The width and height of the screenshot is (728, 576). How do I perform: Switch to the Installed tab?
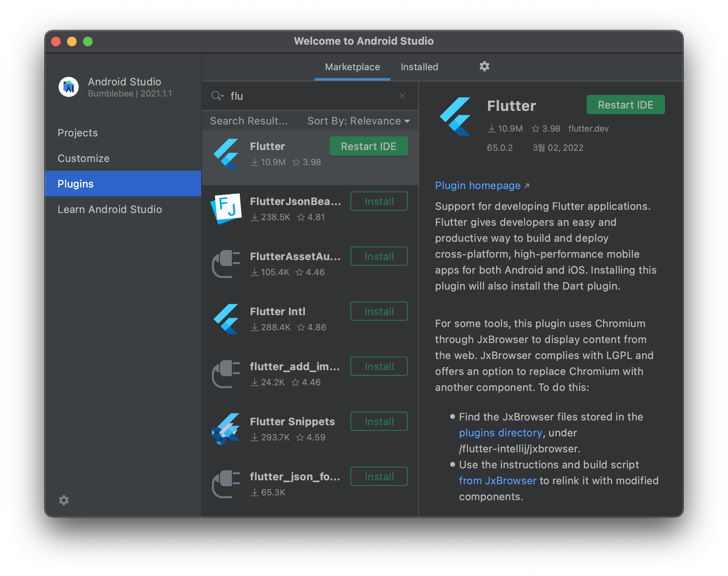click(x=419, y=67)
